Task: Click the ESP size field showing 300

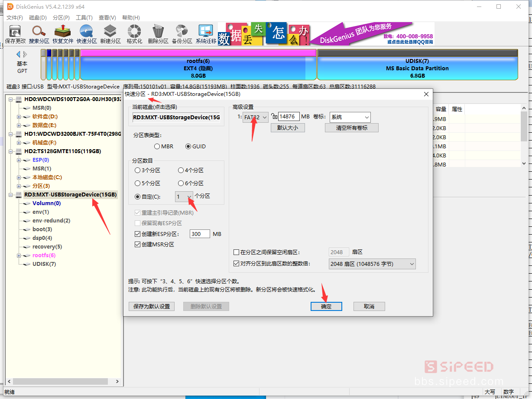Action: coord(200,234)
